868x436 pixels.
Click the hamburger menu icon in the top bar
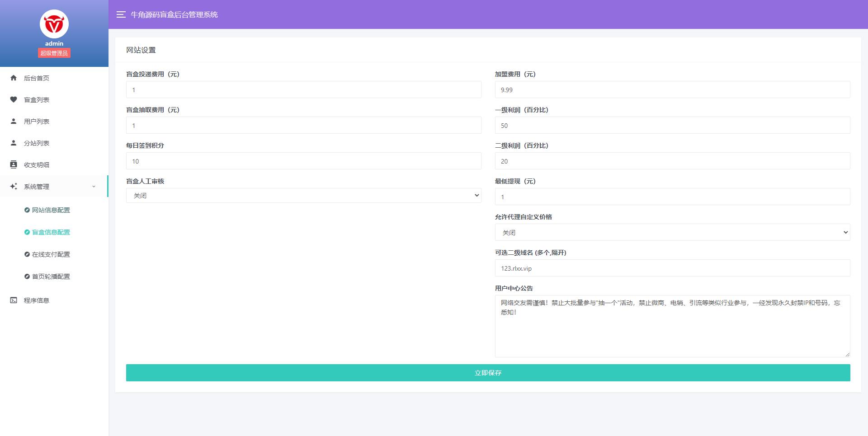[121, 15]
